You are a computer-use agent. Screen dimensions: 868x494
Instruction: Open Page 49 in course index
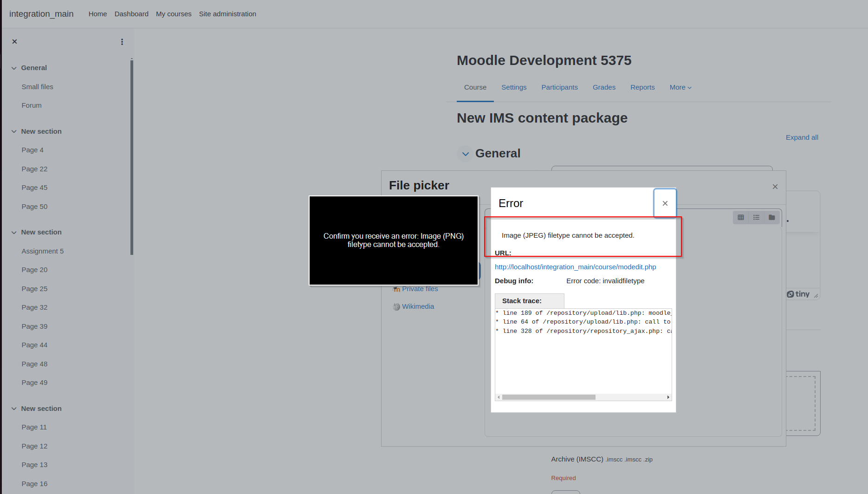click(x=34, y=383)
